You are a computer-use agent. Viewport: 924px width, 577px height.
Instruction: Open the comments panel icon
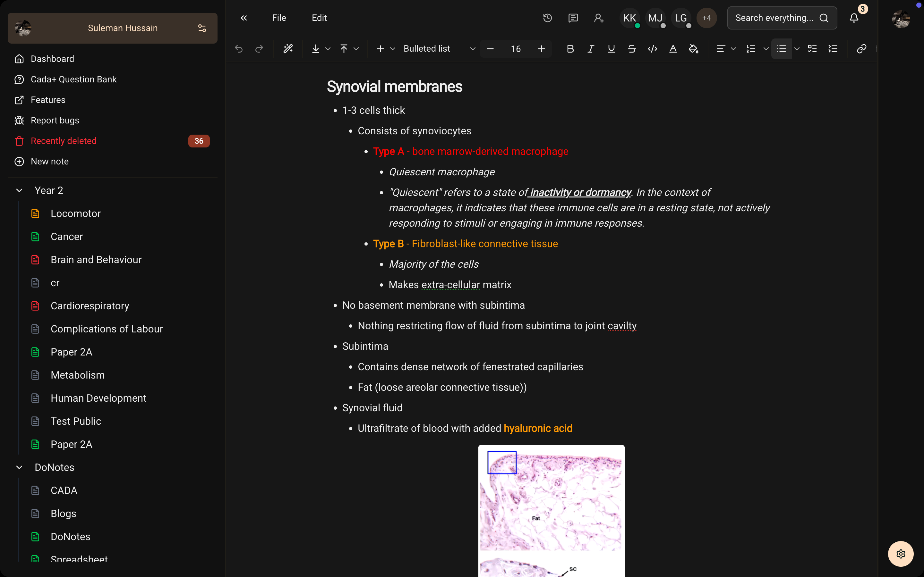tap(573, 18)
